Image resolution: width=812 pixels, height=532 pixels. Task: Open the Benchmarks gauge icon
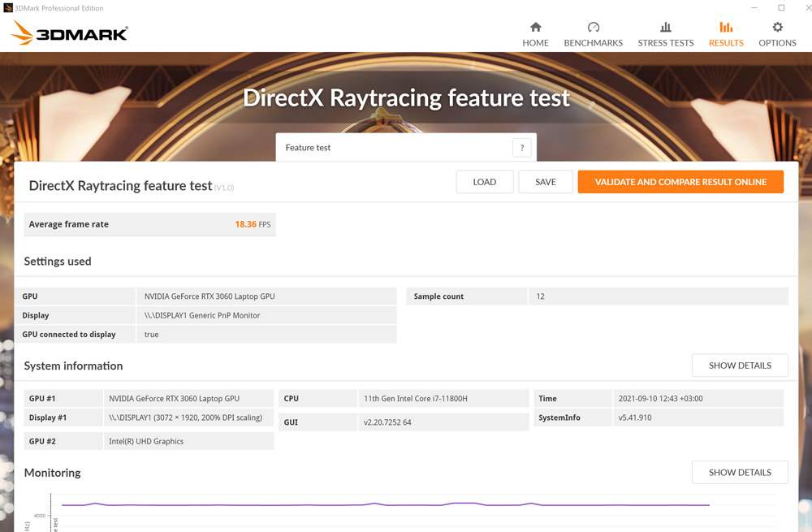pyautogui.click(x=594, y=27)
